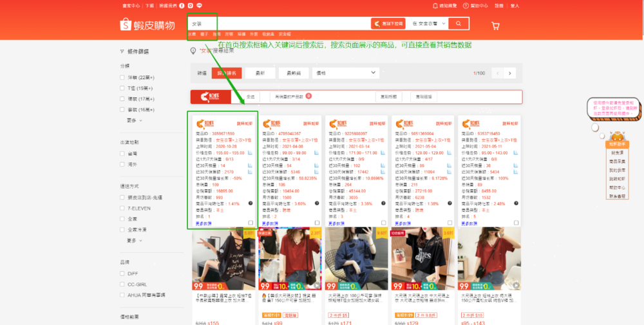Click the orange magnifier search button
Screen dimensions: 644x325
coord(459,23)
